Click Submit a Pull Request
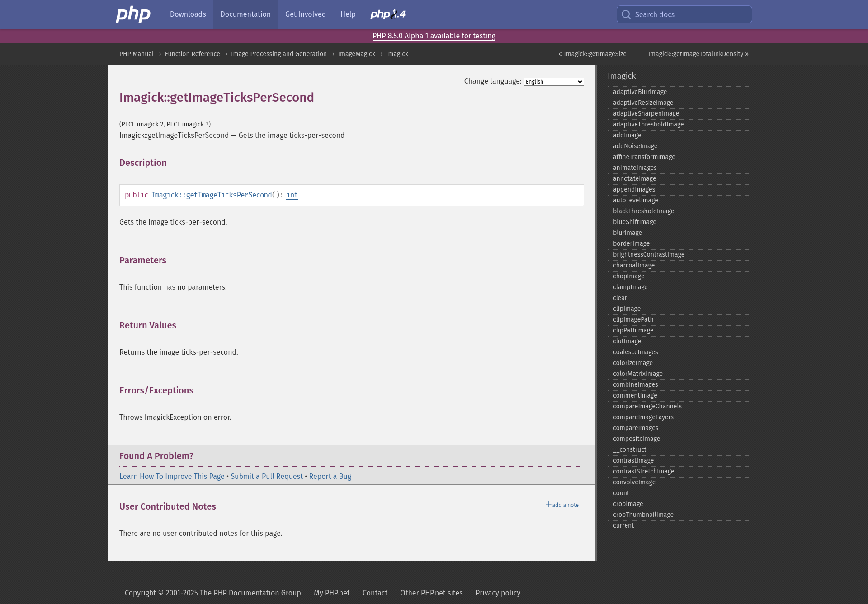The image size is (868, 604). point(267,476)
